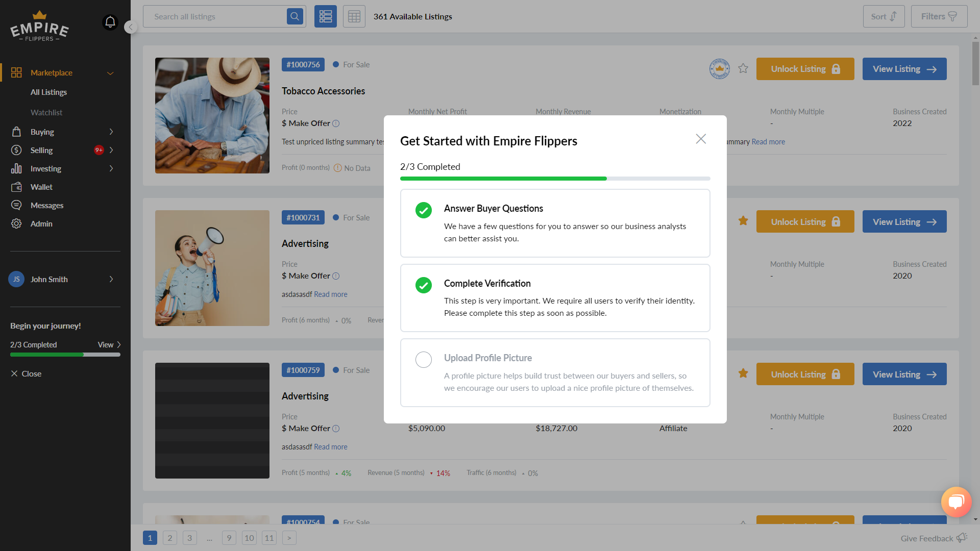Open the Sort dropdown
Screen dimensions: 980x551
(884, 16)
